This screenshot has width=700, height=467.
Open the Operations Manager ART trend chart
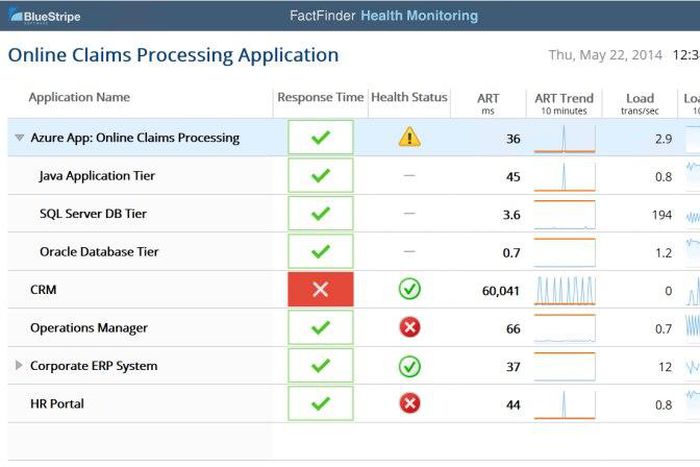565,329
